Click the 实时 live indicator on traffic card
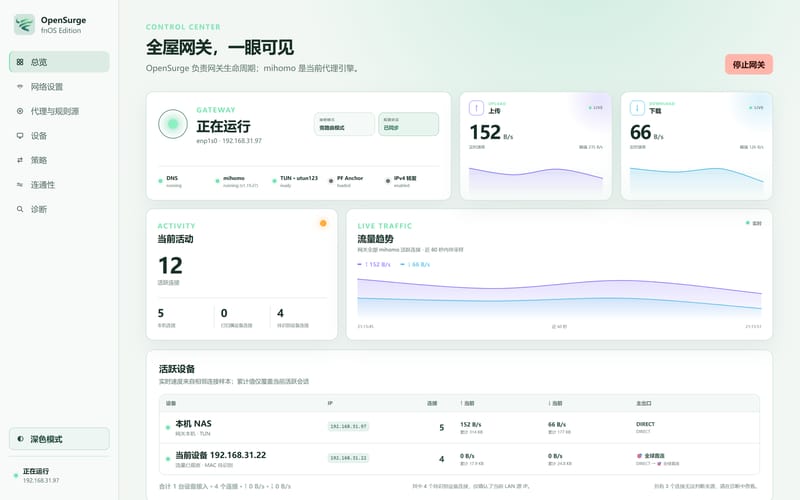Viewport: 800px width, 500px height. click(x=754, y=223)
